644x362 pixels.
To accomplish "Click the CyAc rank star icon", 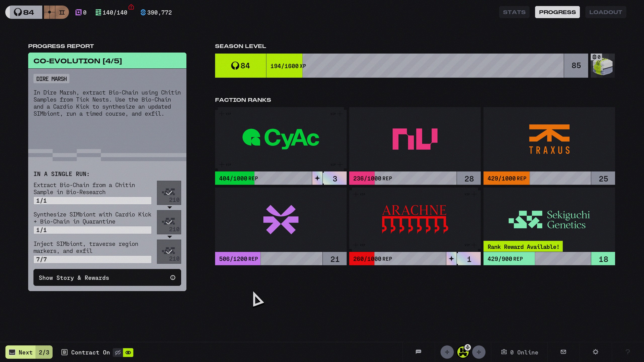I will [317, 178].
